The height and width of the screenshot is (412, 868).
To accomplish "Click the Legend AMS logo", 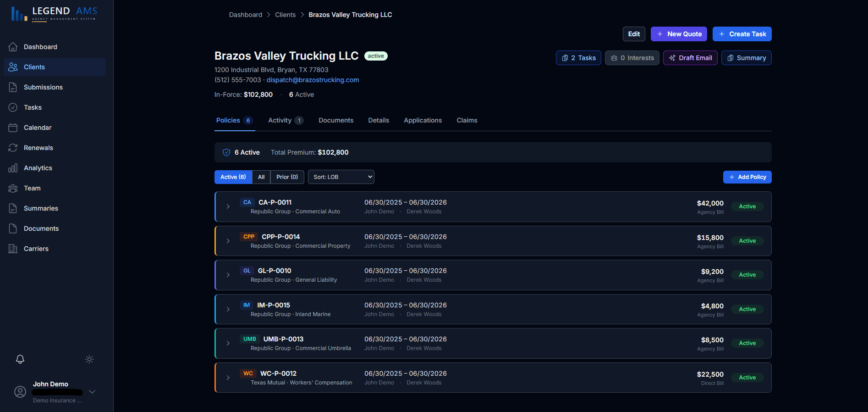I will [54, 14].
